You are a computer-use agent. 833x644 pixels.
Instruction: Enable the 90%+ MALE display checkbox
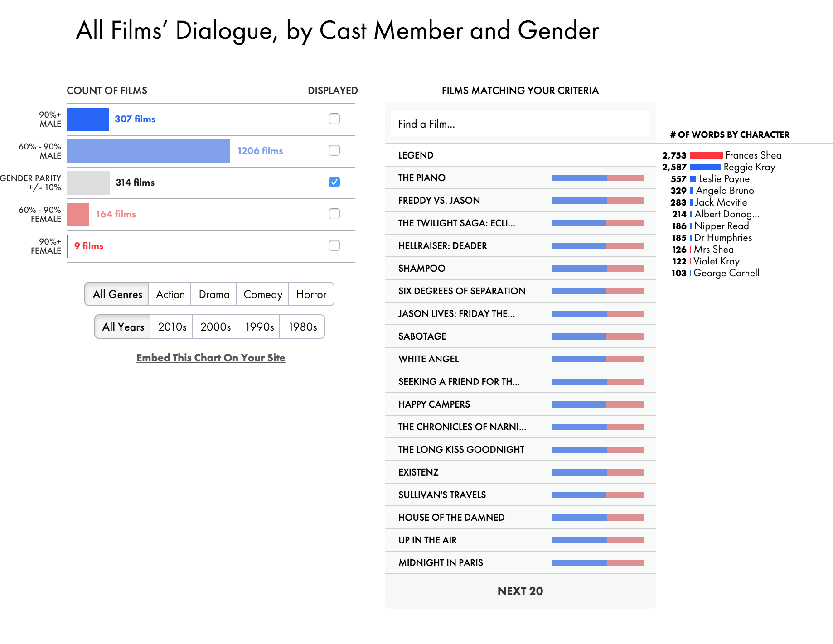pos(334,119)
